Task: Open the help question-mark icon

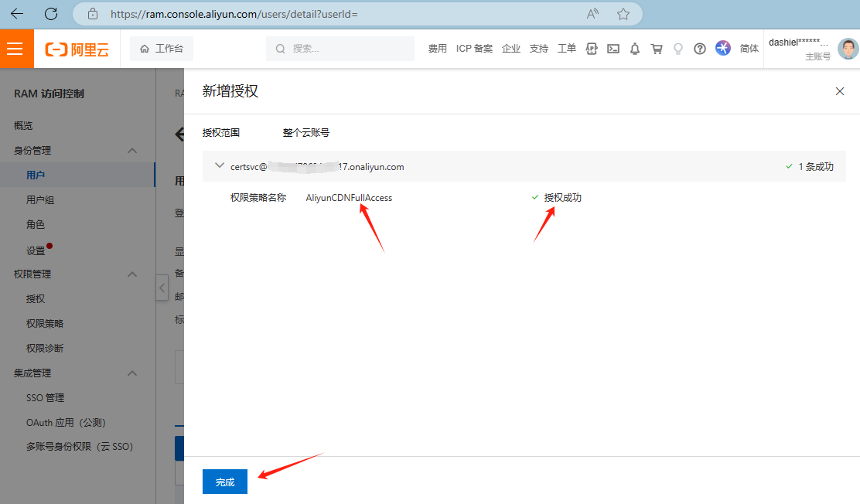Action: pyautogui.click(x=700, y=48)
